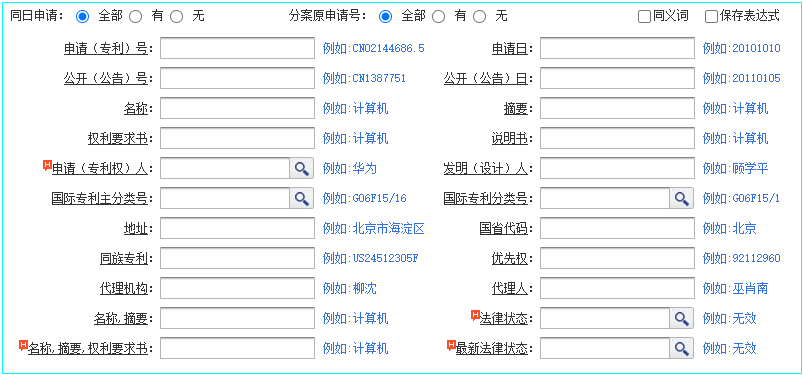This screenshot has width=803, height=375.
Task: Focus the 优先权 input field
Action: (x=617, y=258)
